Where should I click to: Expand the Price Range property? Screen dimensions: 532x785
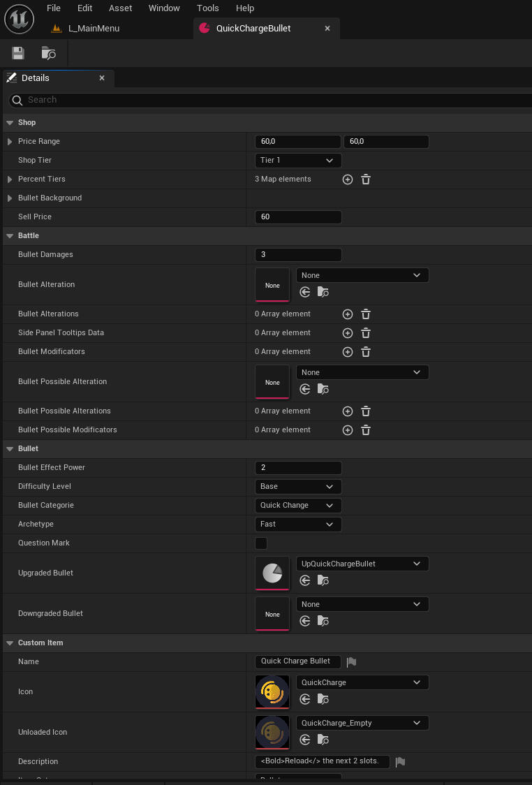point(10,142)
